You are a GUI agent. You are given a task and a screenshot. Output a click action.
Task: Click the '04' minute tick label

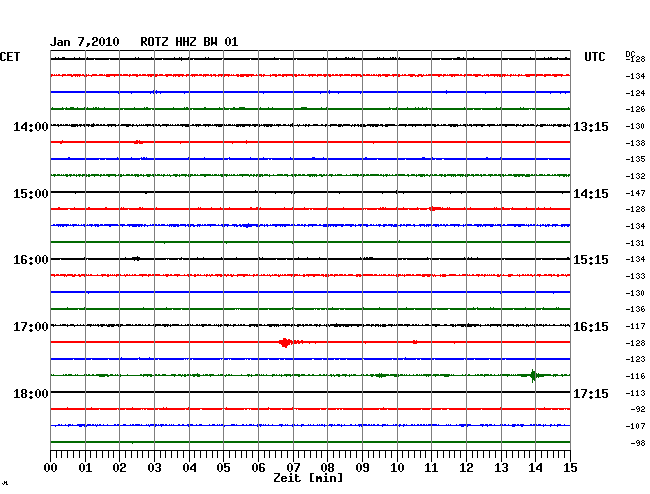(189, 468)
